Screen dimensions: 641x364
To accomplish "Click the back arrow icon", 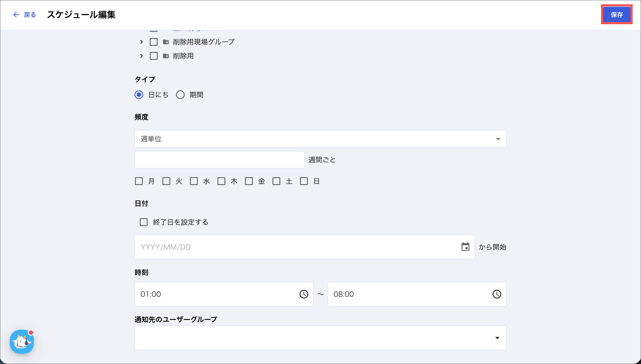I will pyautogui.click(x=16, y=15).
